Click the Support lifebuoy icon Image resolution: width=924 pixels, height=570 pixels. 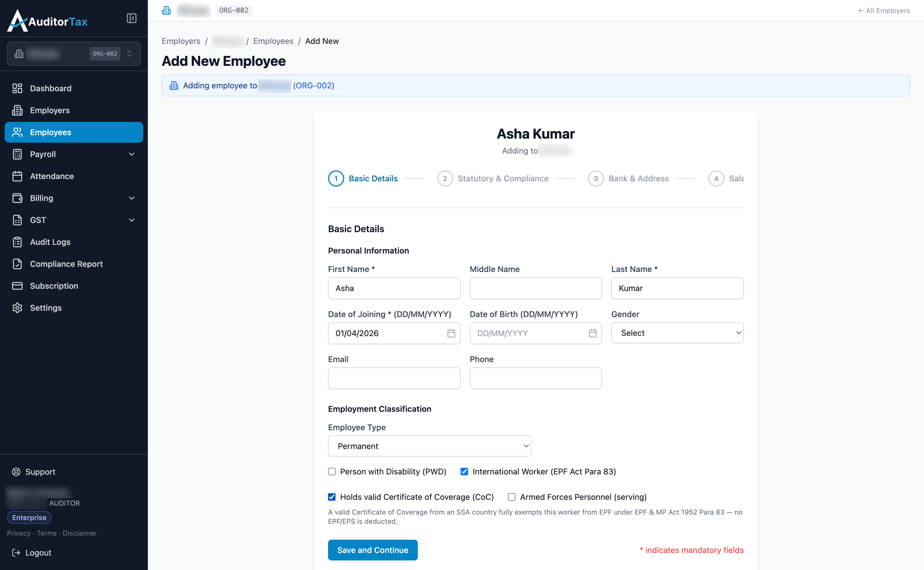(x=16, y=472)
